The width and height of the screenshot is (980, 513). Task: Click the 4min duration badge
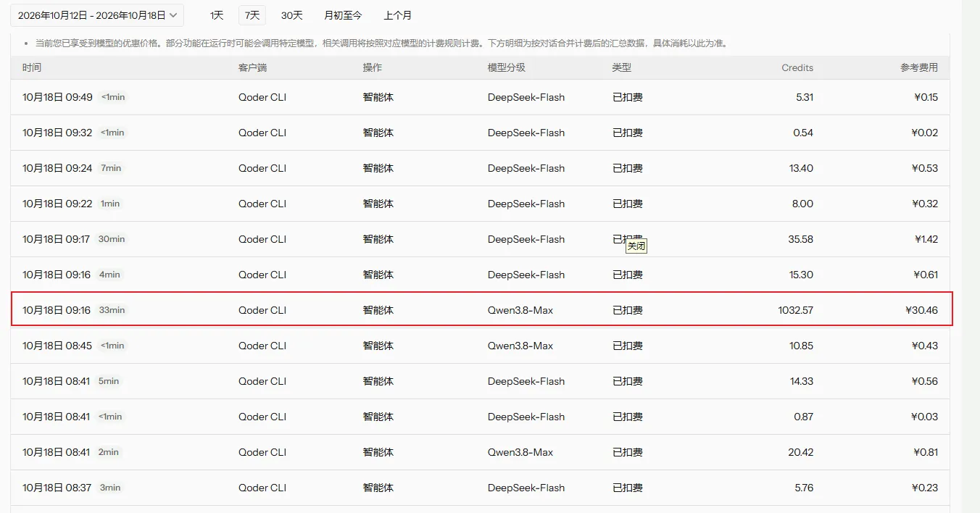pyautogui.click(x=110, y=275)
